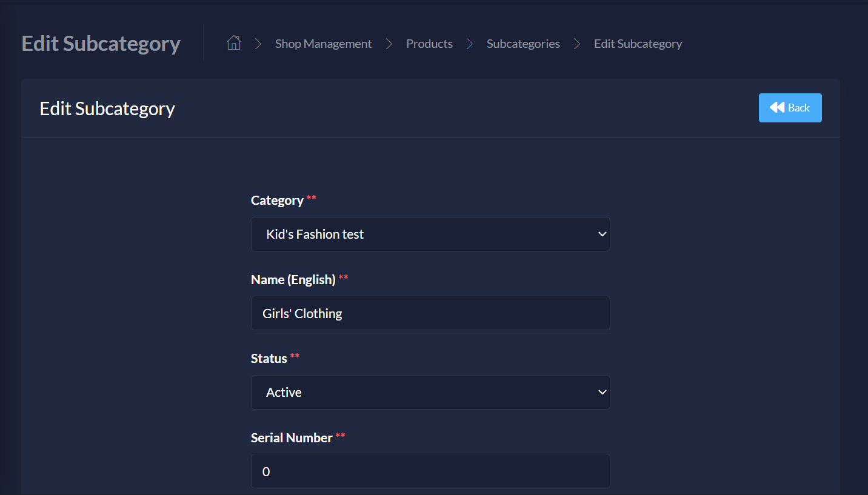Viewport: 868px width, 495px height.
Task: Go to Subcategories using the breadcrumb
Action: click(x=523, y=44)
